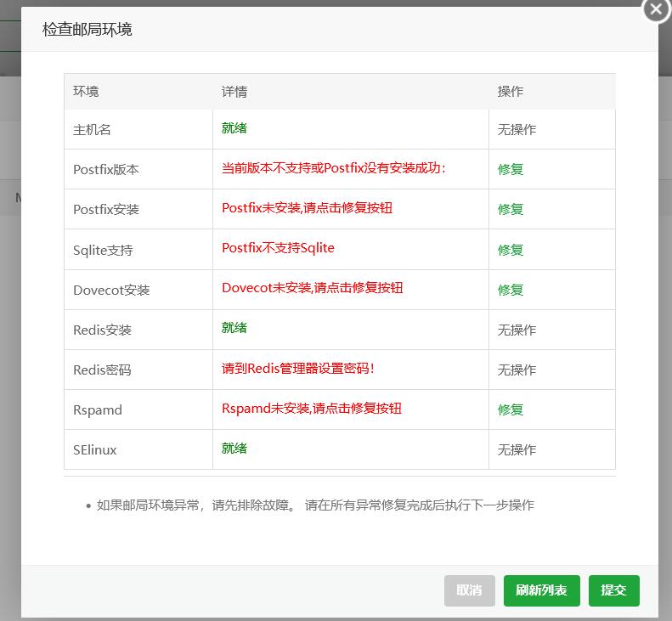Click 修复 link for Sqlite支持 row
The height and width of the screenshot is (621, 672).
coord(510,250)
